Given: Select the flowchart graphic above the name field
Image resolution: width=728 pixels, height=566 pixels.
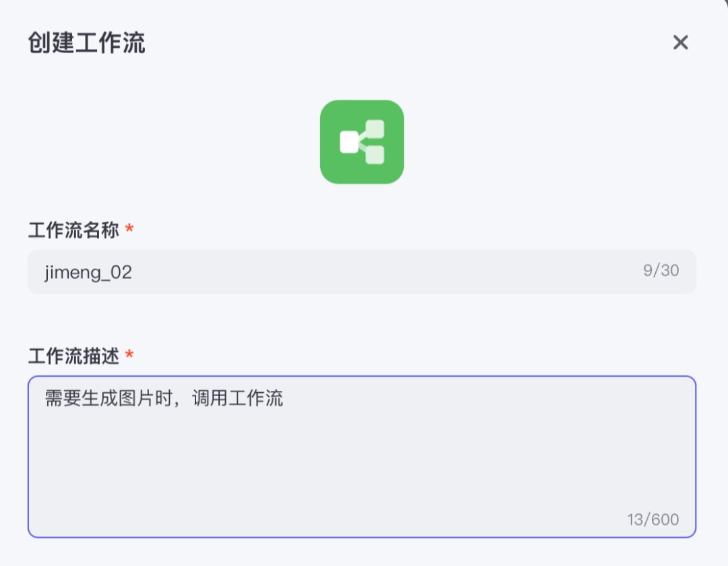Looking at the screenshot, I should point(363,141).
